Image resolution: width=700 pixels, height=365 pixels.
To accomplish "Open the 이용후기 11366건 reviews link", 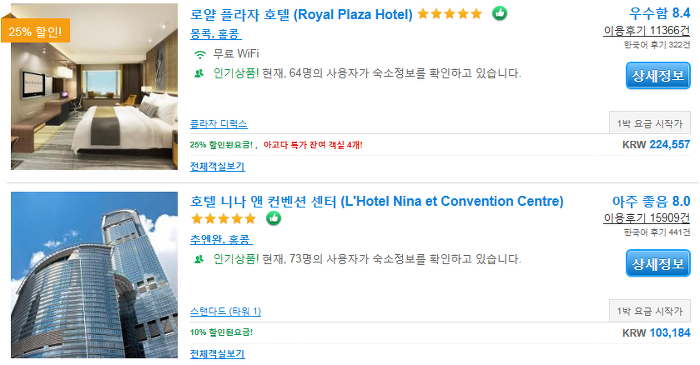I will [x=647, y=30].
